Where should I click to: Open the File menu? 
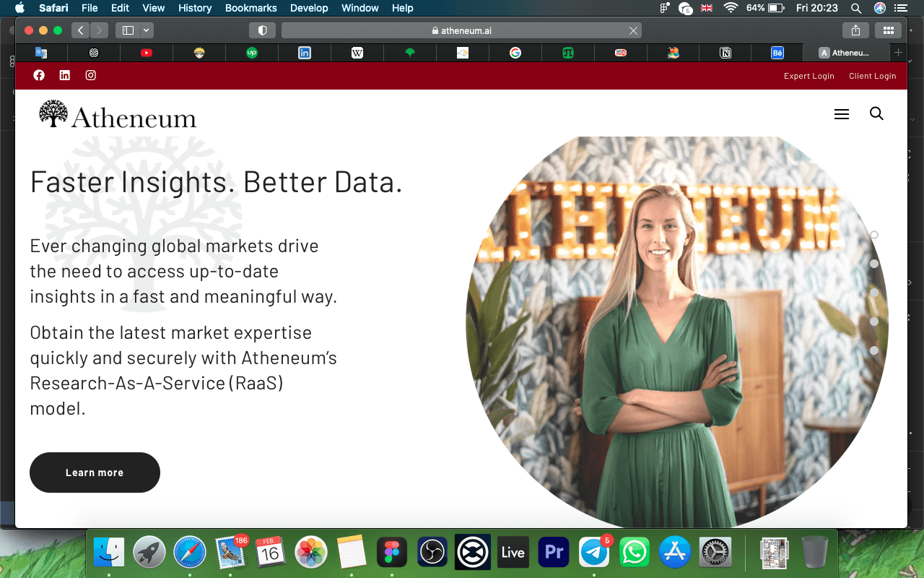(90, 8)
